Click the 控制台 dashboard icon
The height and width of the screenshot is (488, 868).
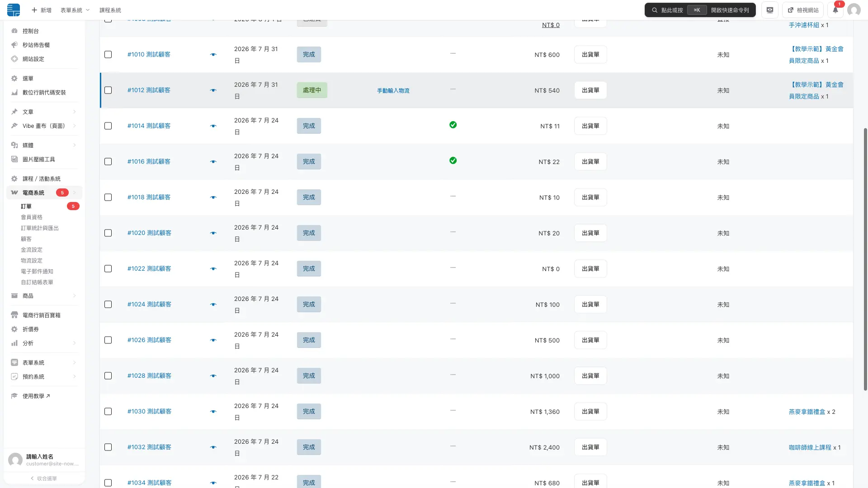[x=14, y=31]
